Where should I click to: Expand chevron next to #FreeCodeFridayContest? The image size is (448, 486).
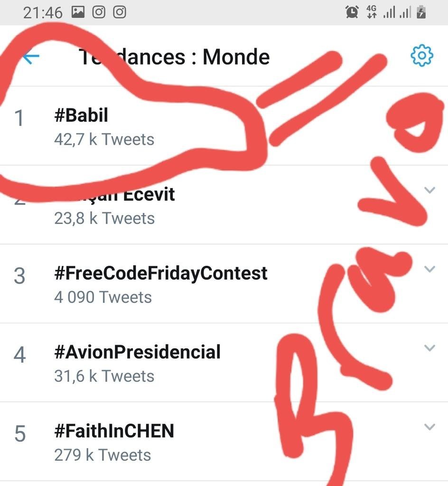(x=429, y=269)
